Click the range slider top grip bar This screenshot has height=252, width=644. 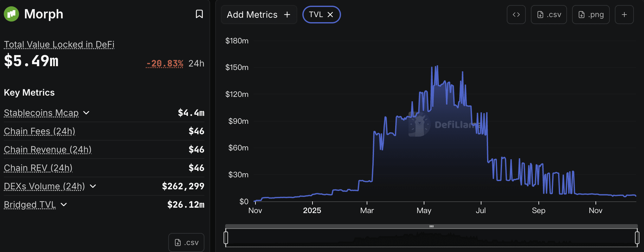point(431,226)
